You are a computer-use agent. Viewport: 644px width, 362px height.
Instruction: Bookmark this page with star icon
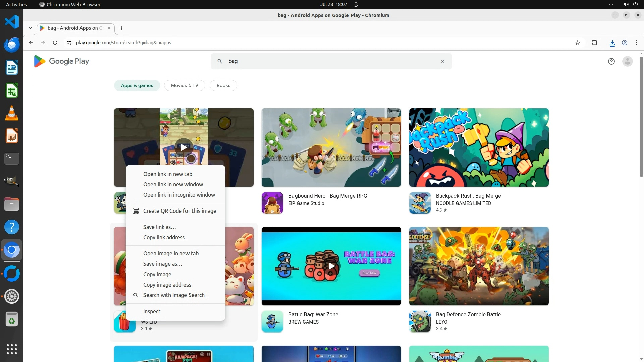[577, 43]
